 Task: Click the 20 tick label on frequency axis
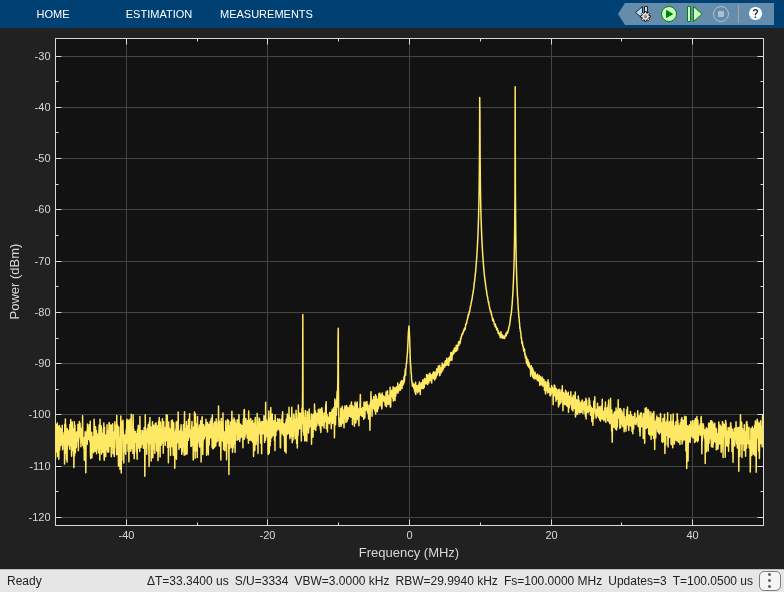coord(551,535)
